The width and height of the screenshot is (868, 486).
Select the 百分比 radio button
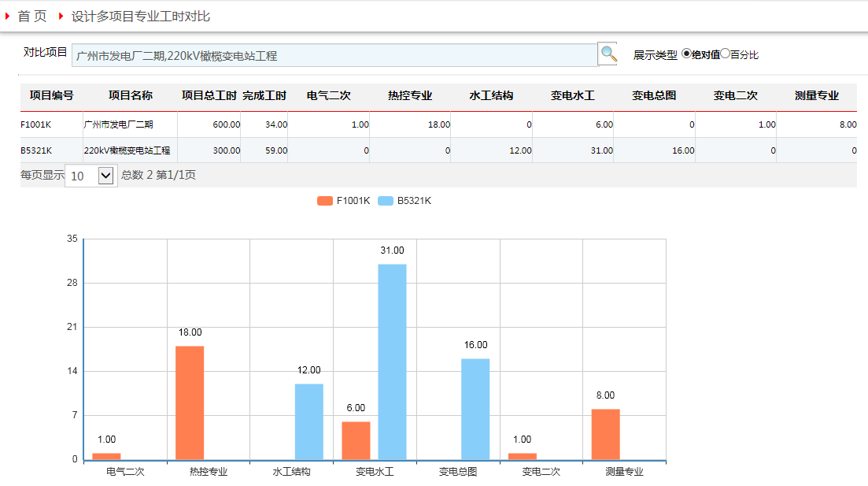[x=726, y=54]
